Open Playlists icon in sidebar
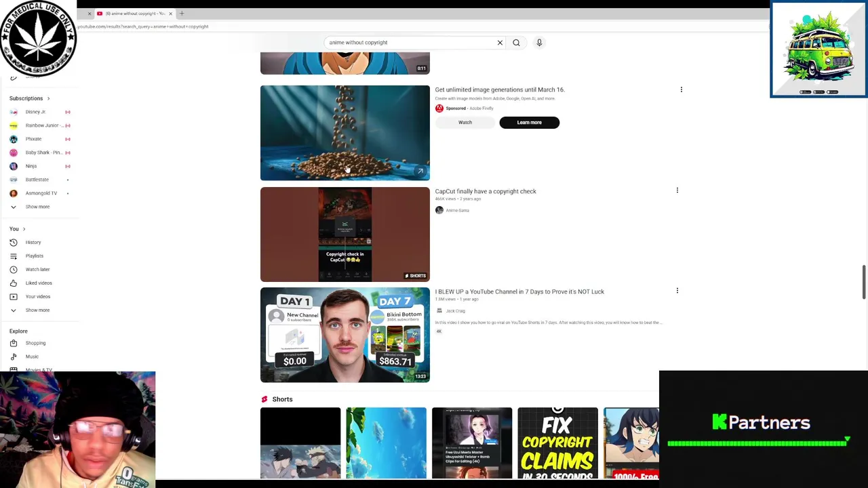Image resolution: width=868 pixels, height=488 pixels. point(14,256)
